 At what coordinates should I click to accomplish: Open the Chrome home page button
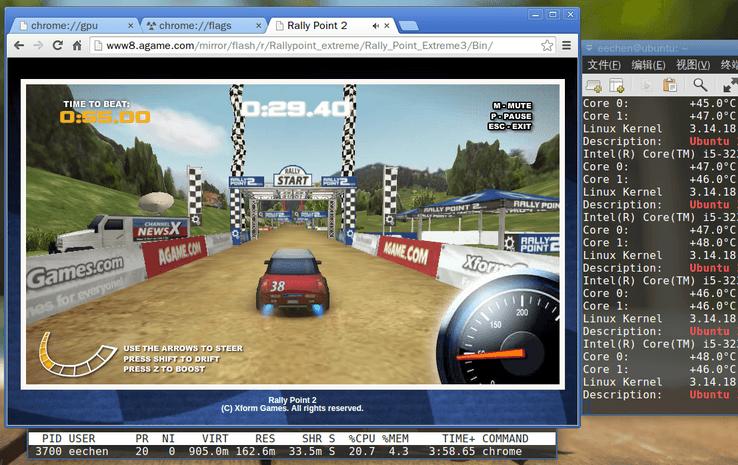click(77, 46)
